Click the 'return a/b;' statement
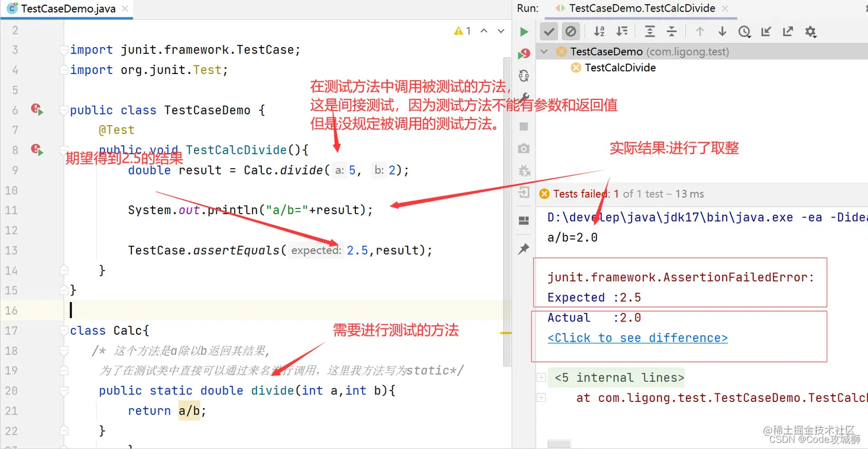 (x=167, y=411)
